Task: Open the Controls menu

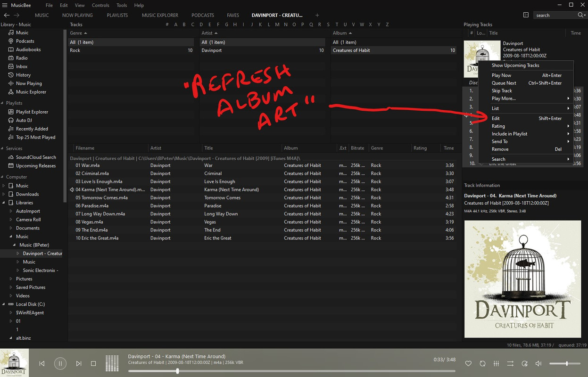Action: (100, 5)
